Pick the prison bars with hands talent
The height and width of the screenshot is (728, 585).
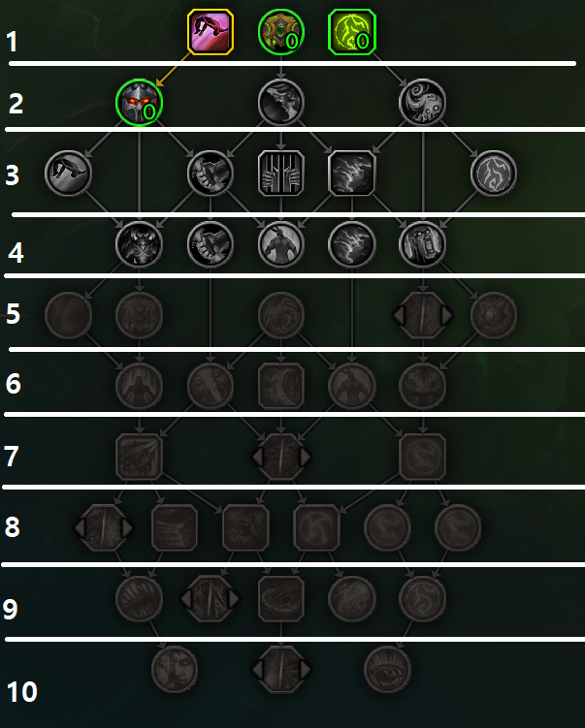click(281, 173)
